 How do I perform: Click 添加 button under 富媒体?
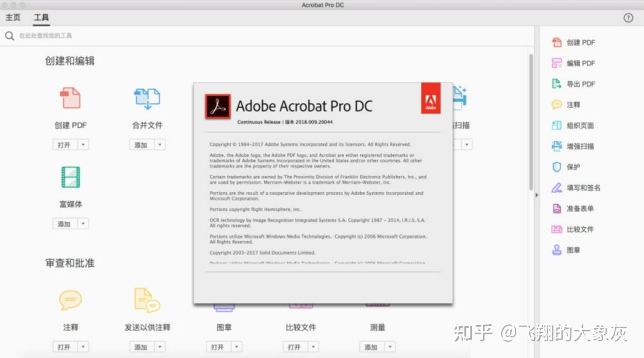(x=65, y=224)
